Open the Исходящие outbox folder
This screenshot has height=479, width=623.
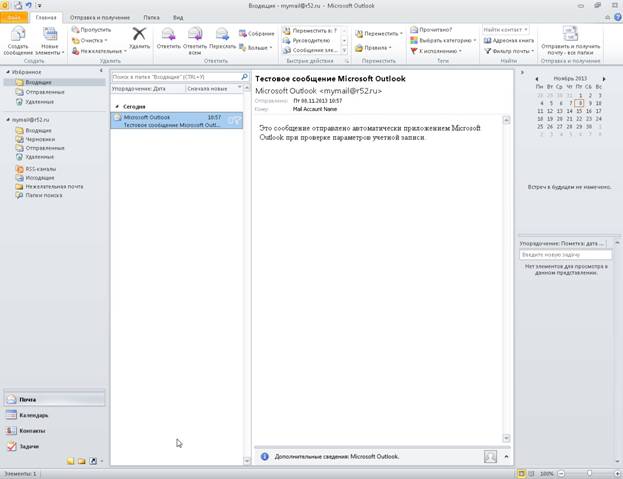pos(40,178)
